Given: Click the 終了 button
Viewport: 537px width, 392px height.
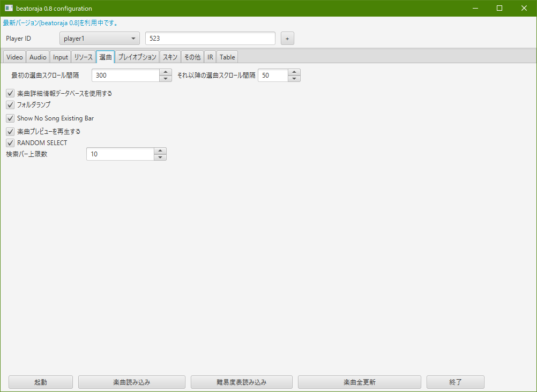Looking at the screenshot, I should tap(456, 382).
